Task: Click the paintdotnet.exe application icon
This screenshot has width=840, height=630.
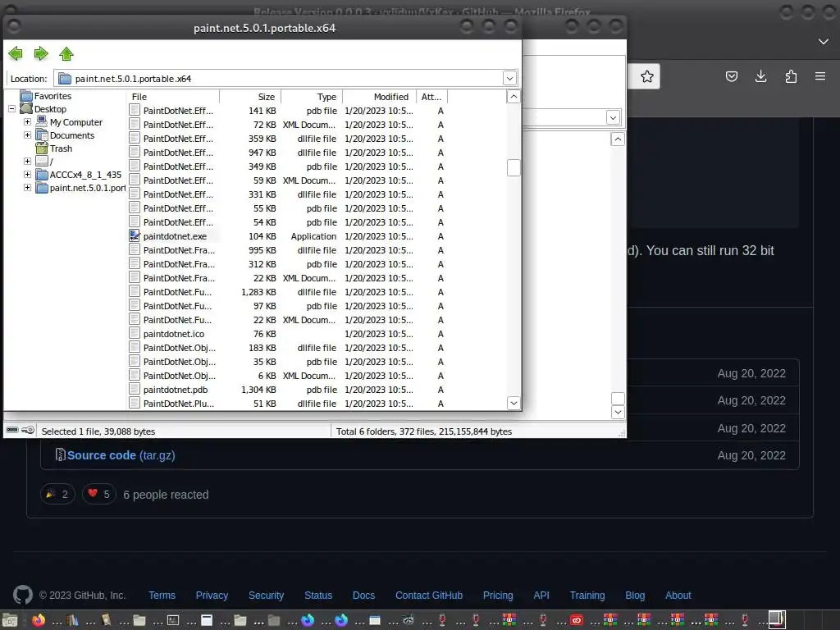Action: [135, 235]
